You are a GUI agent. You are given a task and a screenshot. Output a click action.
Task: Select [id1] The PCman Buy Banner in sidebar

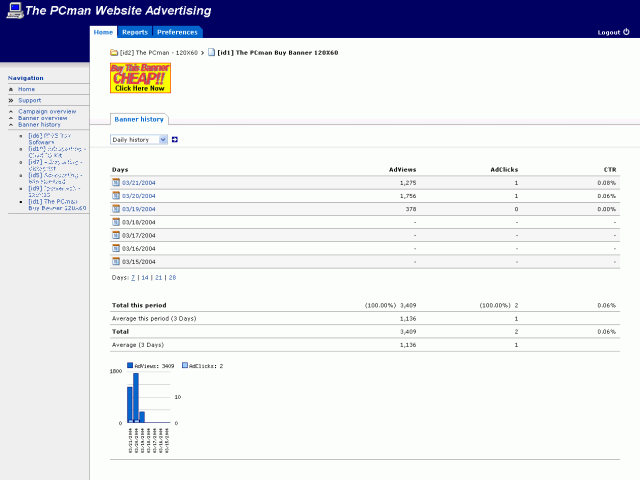click(57, 204)
